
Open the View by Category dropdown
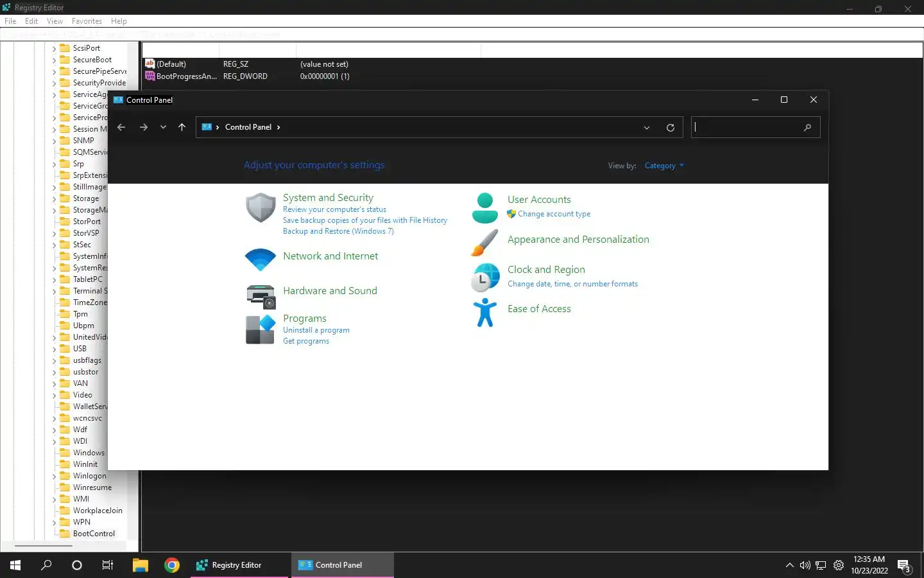664,166
